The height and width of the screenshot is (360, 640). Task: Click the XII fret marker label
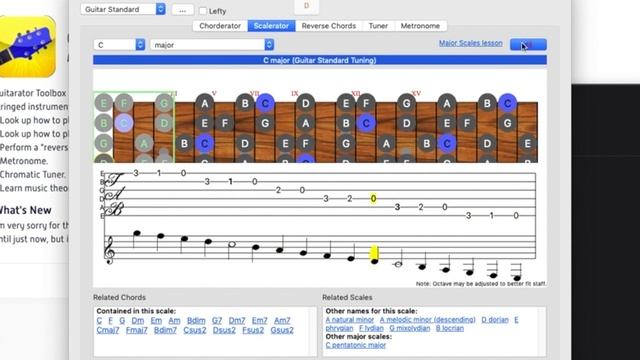pos(356,93)
